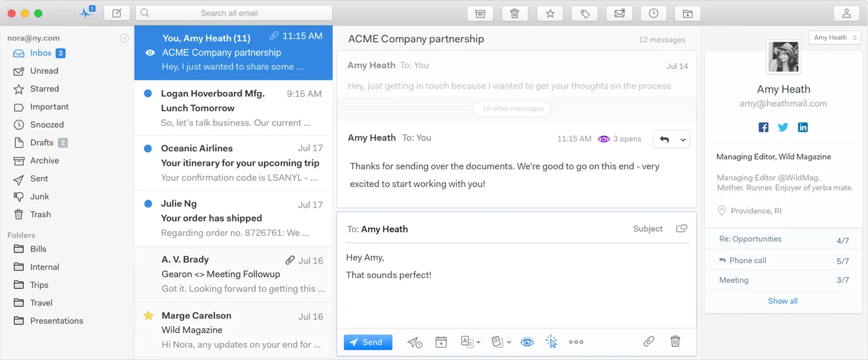Select the Snoozed mailbox in sidebar
This screenshot has width=868, height=360.
pos(47,125)
